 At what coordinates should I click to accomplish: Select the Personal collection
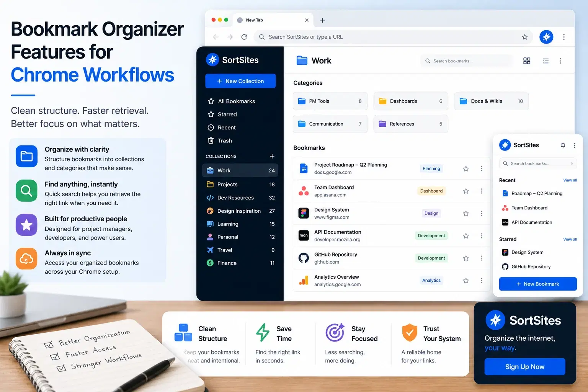(240, 237)
